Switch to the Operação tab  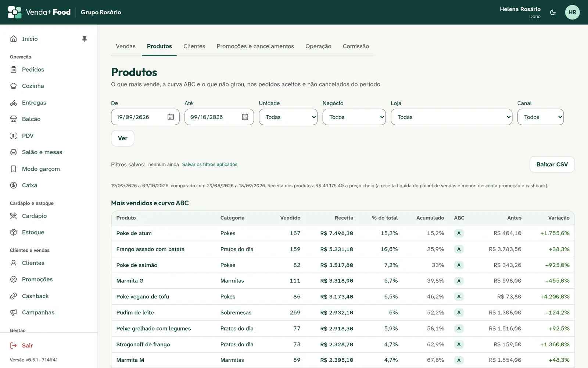pyautogui.click(x=318, y=46)
